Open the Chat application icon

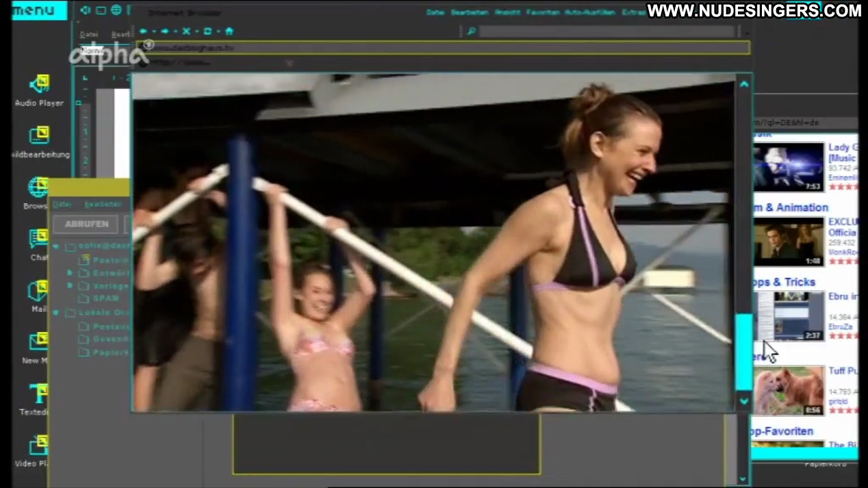click(x=38, y=239)
